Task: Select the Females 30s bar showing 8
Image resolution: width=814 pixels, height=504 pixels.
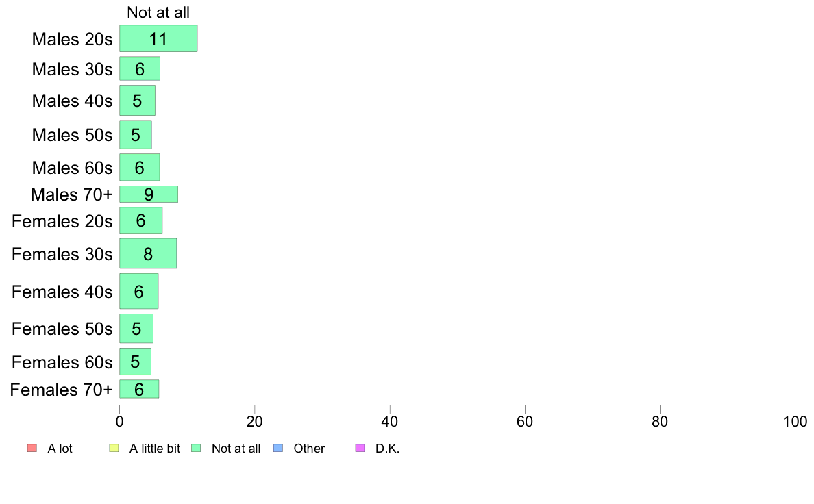Action: click(x=148, y=253)
